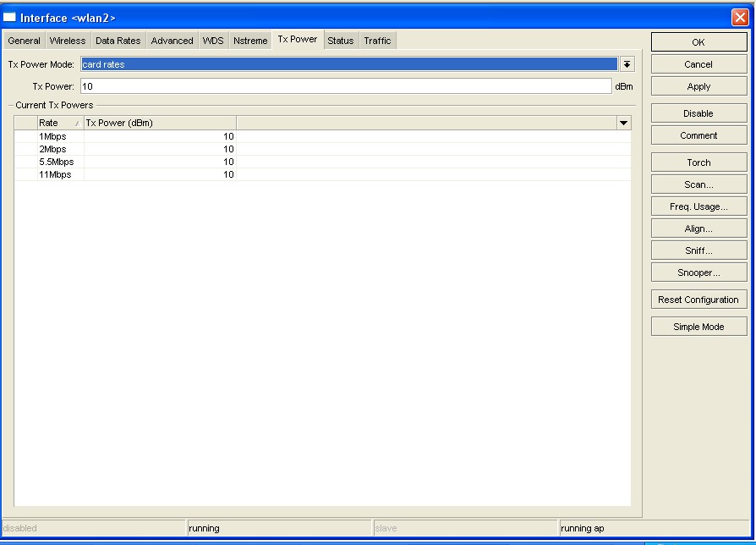Image resolution: width=756 pixels, height=545 pixels.
Task: Start the Sniff... tool
Action: [x=698, y=250]
